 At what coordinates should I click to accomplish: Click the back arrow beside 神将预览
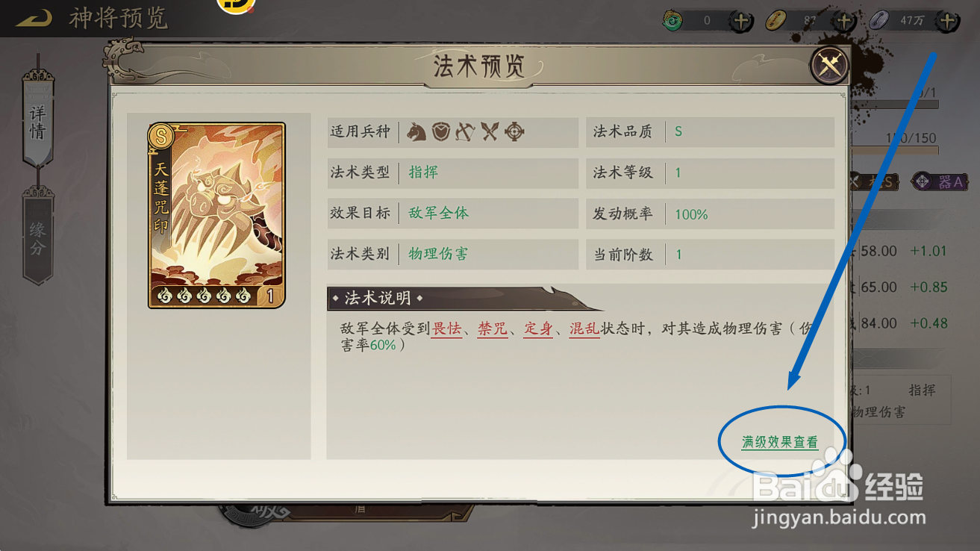click(x=34, y=18)
